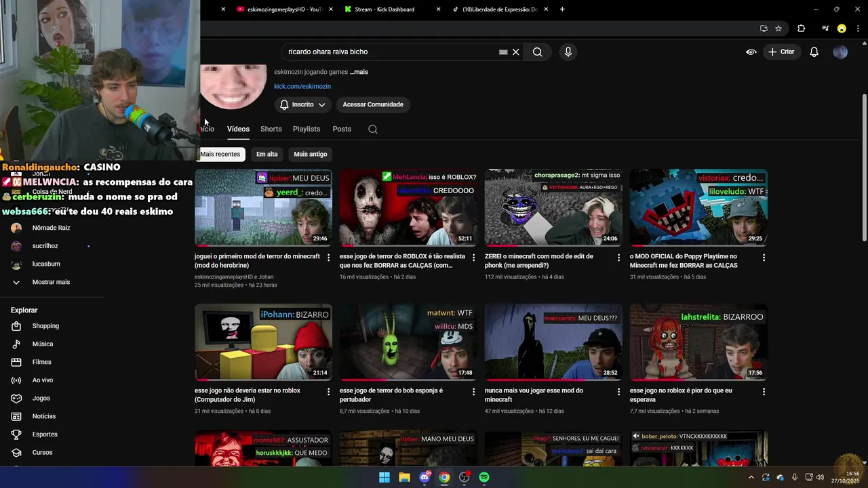Open YouTube notifications bell

(x=814, y=52)
